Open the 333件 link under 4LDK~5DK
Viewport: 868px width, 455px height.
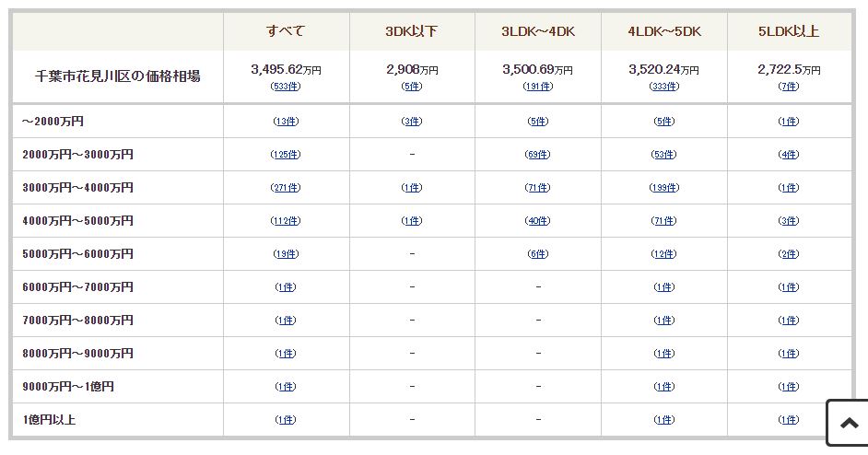[x=664, y=87]
